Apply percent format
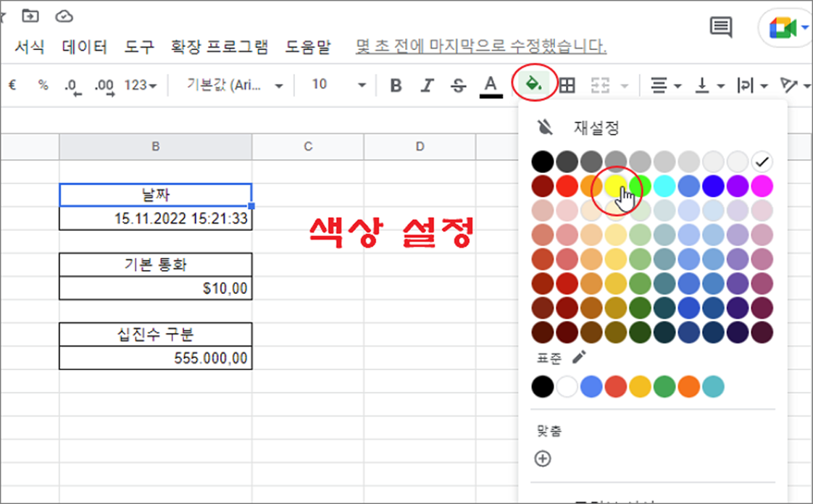This screenshot has height=504, width=813. 43,85
